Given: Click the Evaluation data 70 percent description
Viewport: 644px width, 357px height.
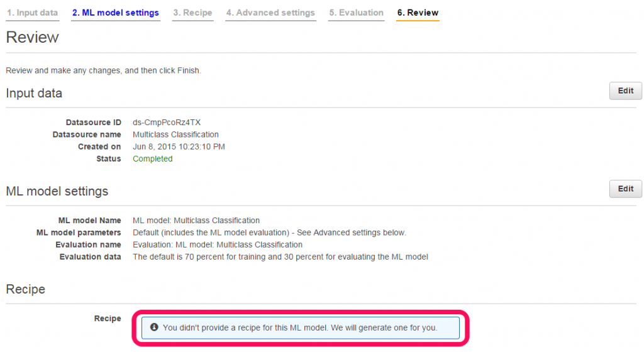Looking at the screenshot, I should click(280, 257).
